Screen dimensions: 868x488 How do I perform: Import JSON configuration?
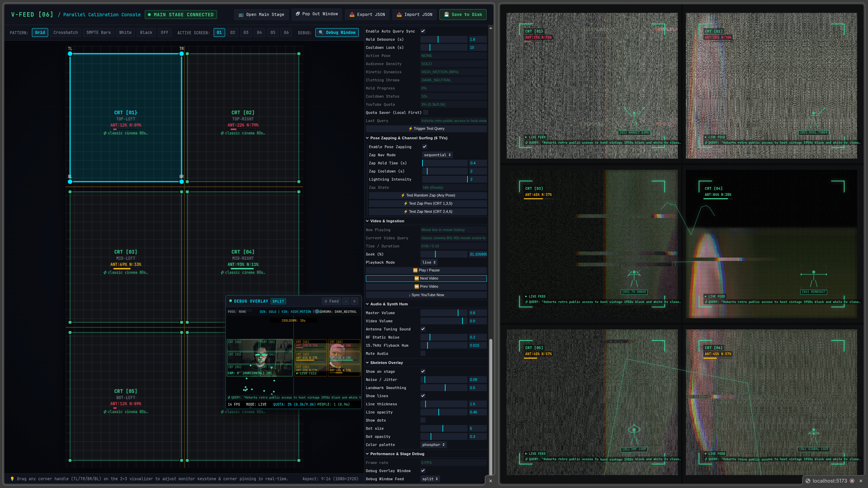click(414, 14)
